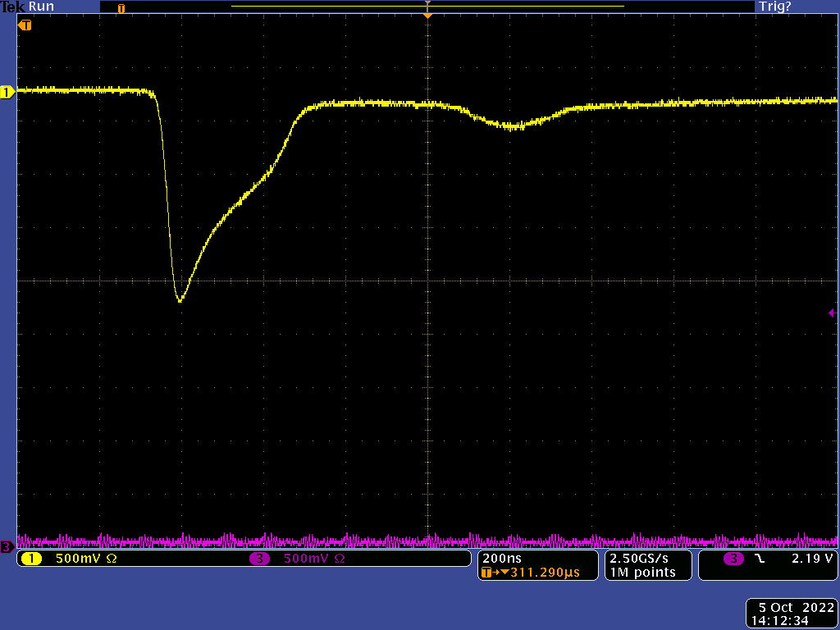Click the trigger source channel 3 badge

pos(733,558)
